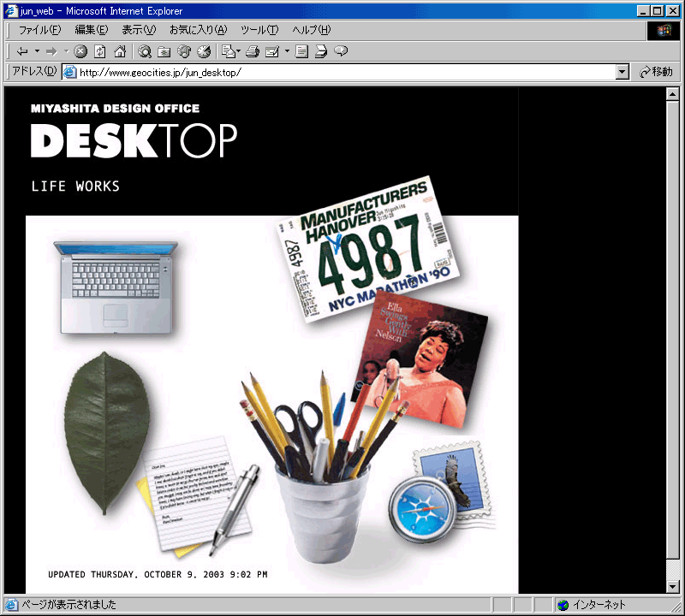This screenshot has width=685, height=616.
Task: Click the status bar IE page icon
Action: pyautogui.click(x=11, y=605)
